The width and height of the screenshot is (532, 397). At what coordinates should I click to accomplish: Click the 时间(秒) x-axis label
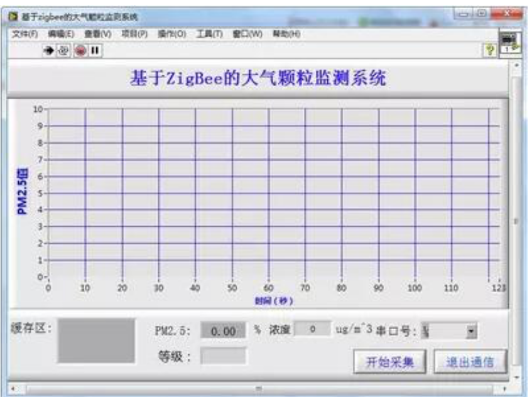274,301
